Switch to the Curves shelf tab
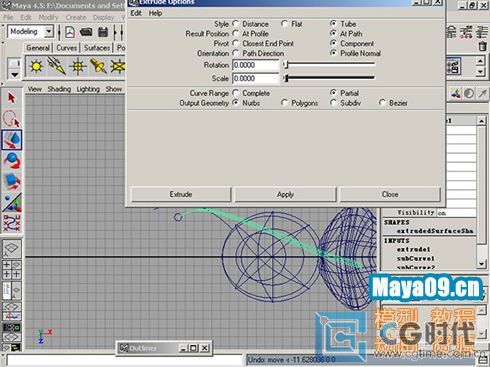 pos(66,48)
